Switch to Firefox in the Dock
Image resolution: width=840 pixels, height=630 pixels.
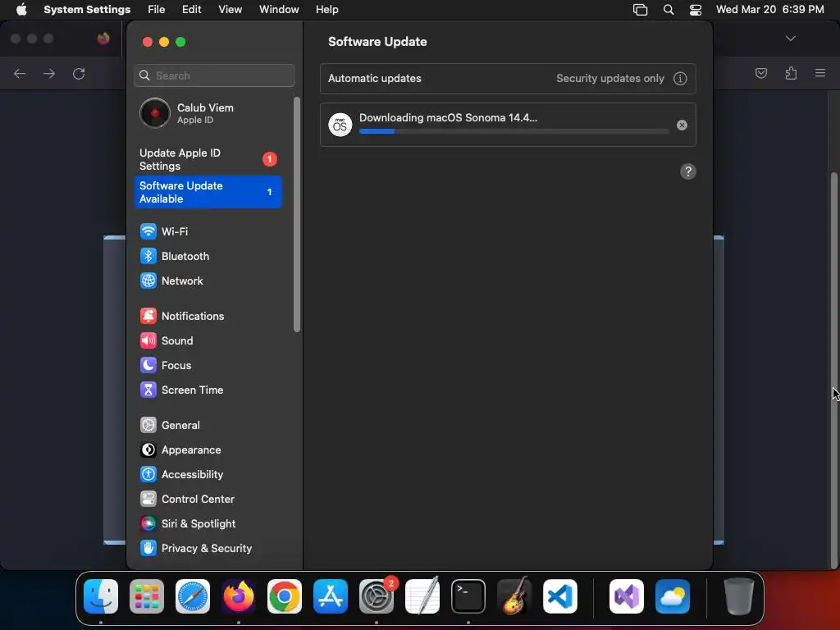point(239,596)
